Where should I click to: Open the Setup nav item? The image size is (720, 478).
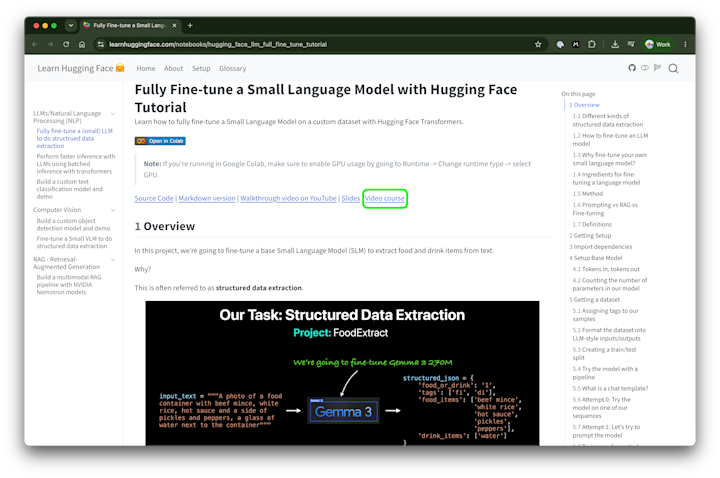click(201, 68)
